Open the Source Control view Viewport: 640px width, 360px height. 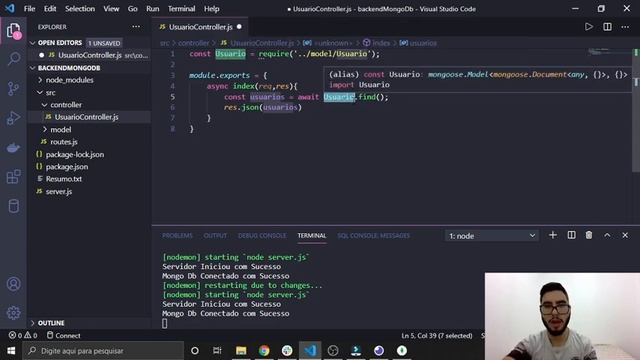13,89
